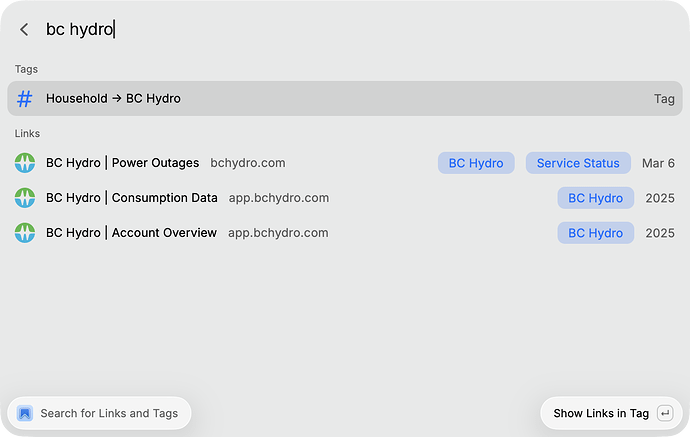Image resolution: width=690 pixels, height=437 pixels.
Task: Click the '2025' date on Account Overview row
Action: pos(660,233)
